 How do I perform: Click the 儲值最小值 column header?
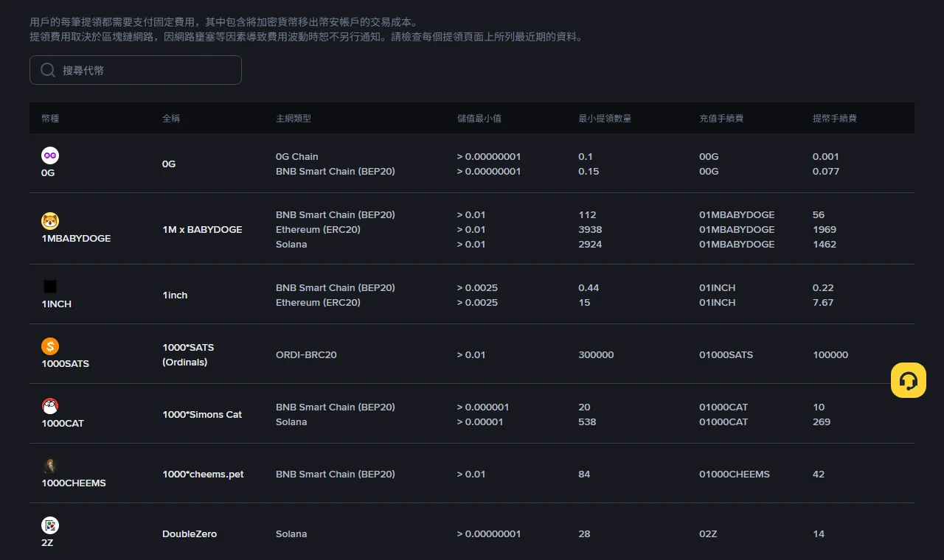(479, 118)
